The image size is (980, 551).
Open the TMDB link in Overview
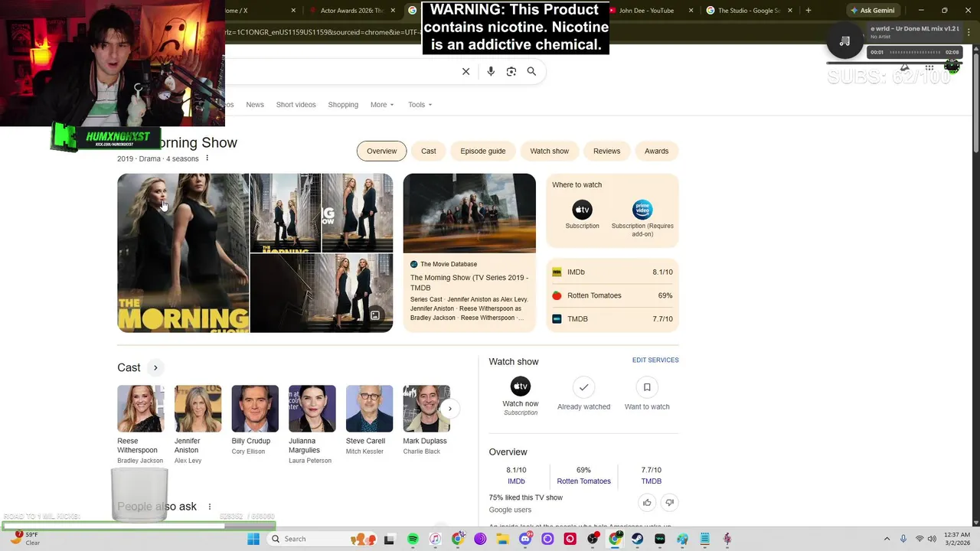[x=651, y=481]
